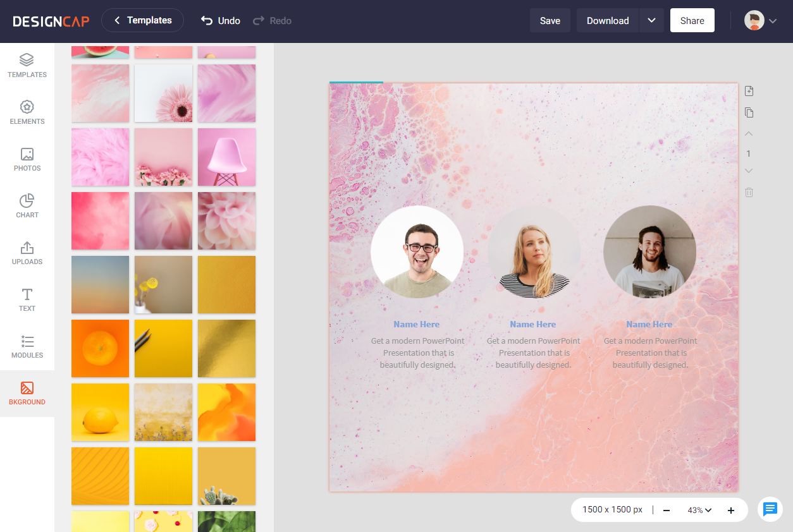Select the blonde woman circular photo
The height and width of the screenshot is (532, 793).
pos(534,252)
